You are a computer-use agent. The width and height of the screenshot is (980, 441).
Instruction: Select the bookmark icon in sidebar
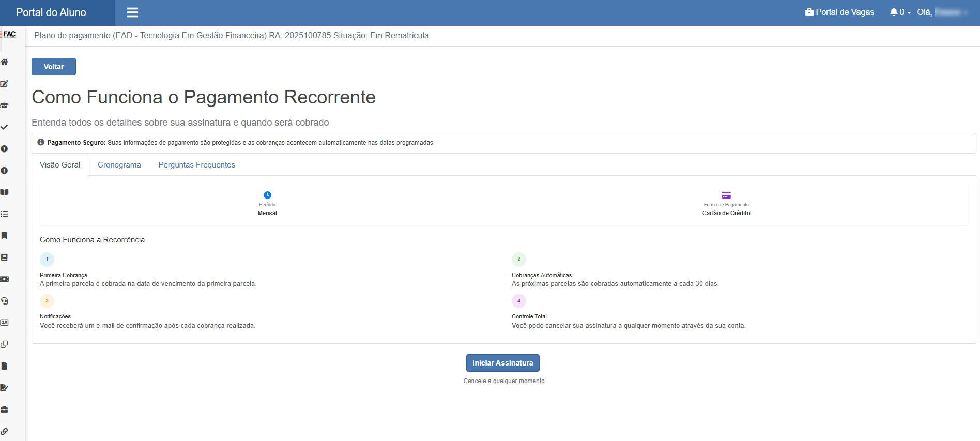[x=5, y=236]
